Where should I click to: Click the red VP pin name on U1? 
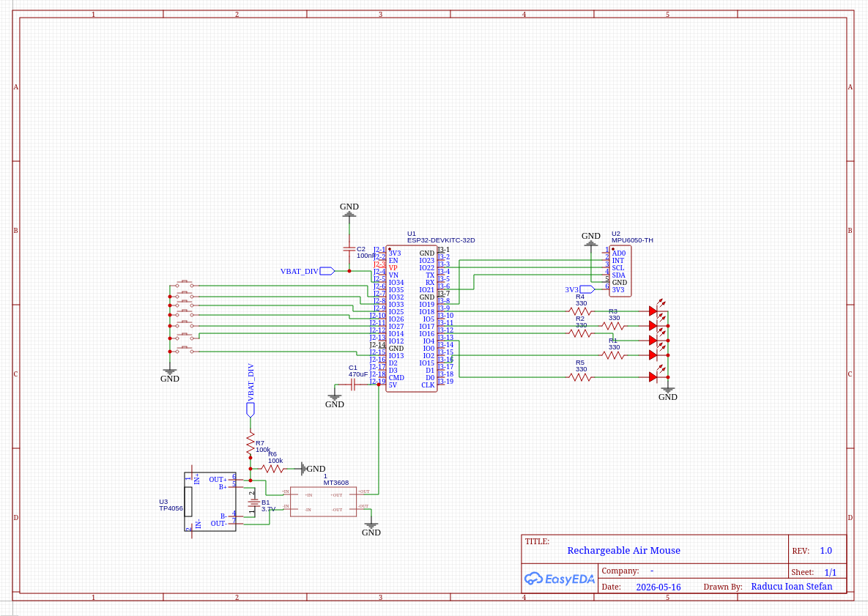(393, 268)
